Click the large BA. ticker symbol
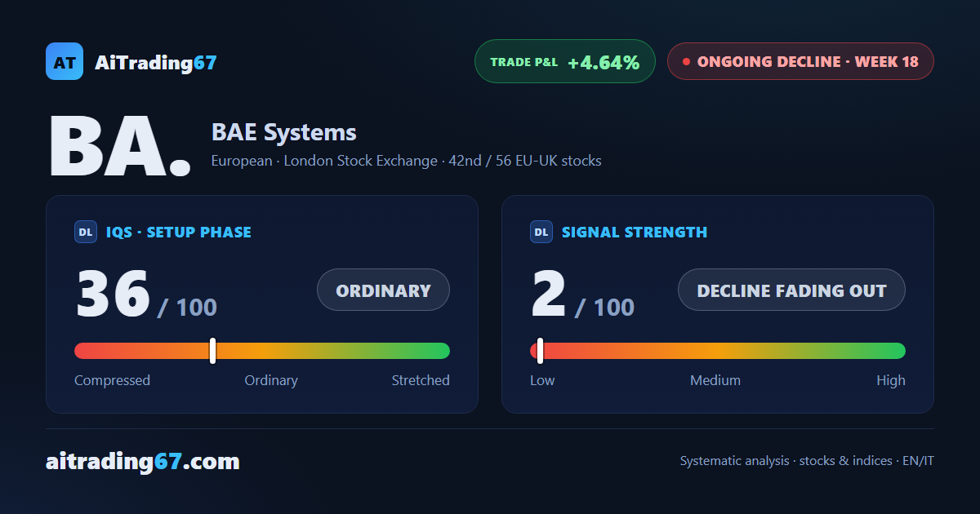 pos(120,147)
